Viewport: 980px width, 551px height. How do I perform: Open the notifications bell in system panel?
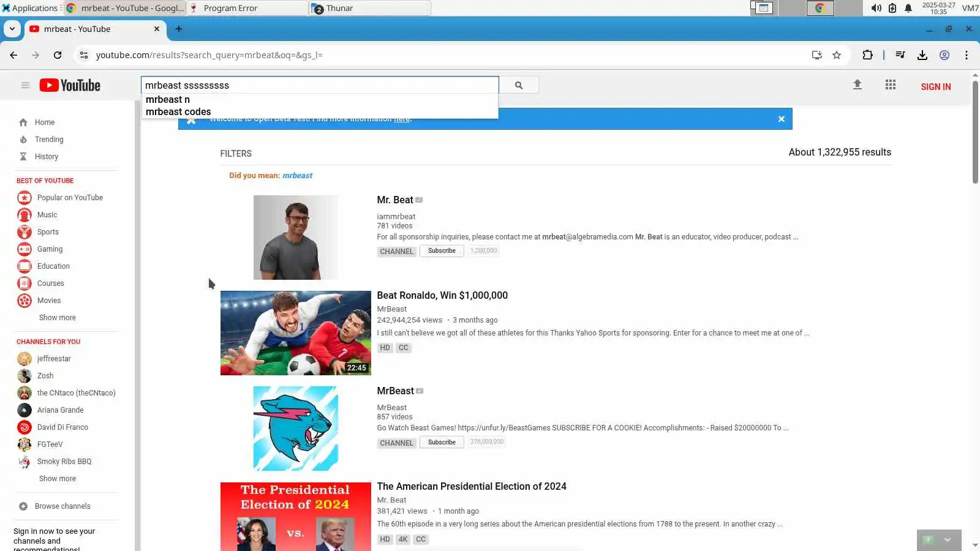[x=908, y=8]
